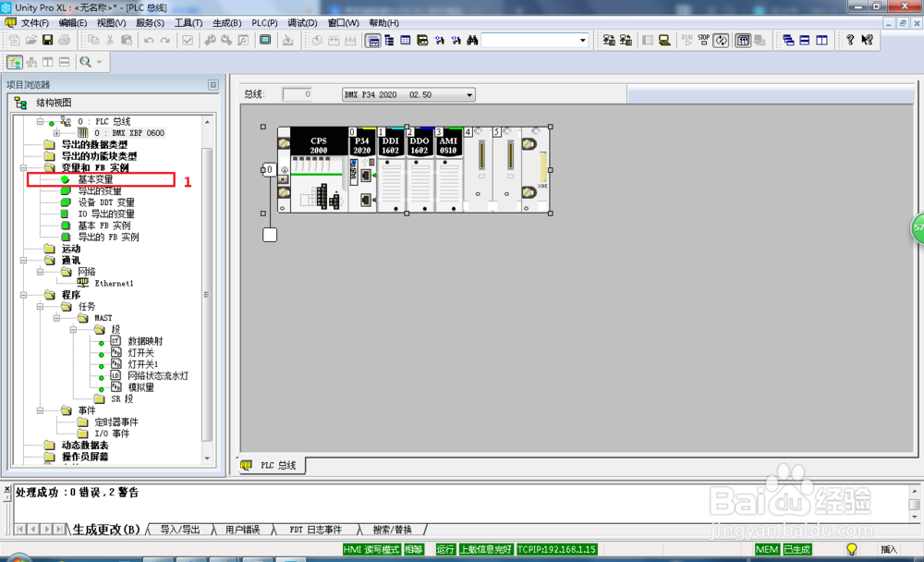The width and height of the screenshot is (924, 562).
Task: Select 动态数据表 folder in tree
Action: [85, 446]
